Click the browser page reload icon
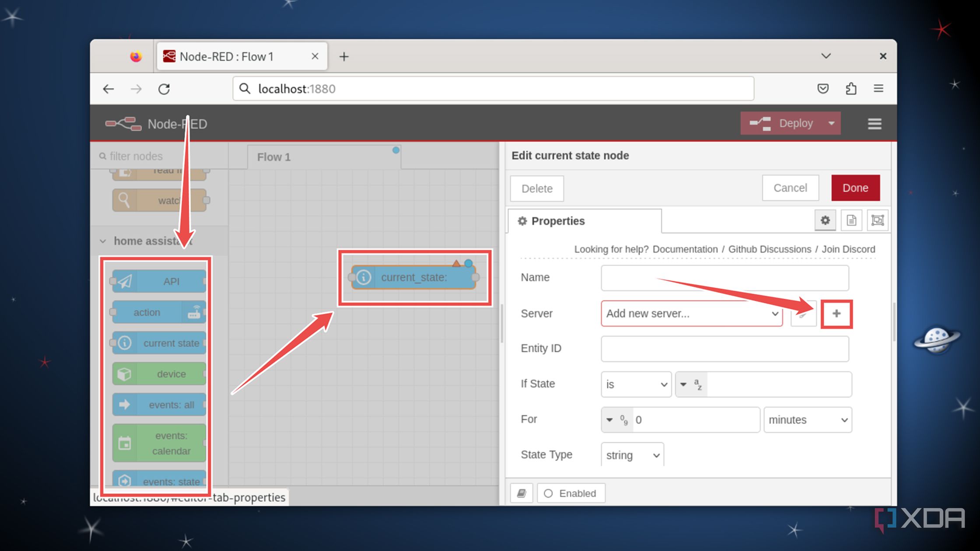980x551 pixels. point(164,89)
